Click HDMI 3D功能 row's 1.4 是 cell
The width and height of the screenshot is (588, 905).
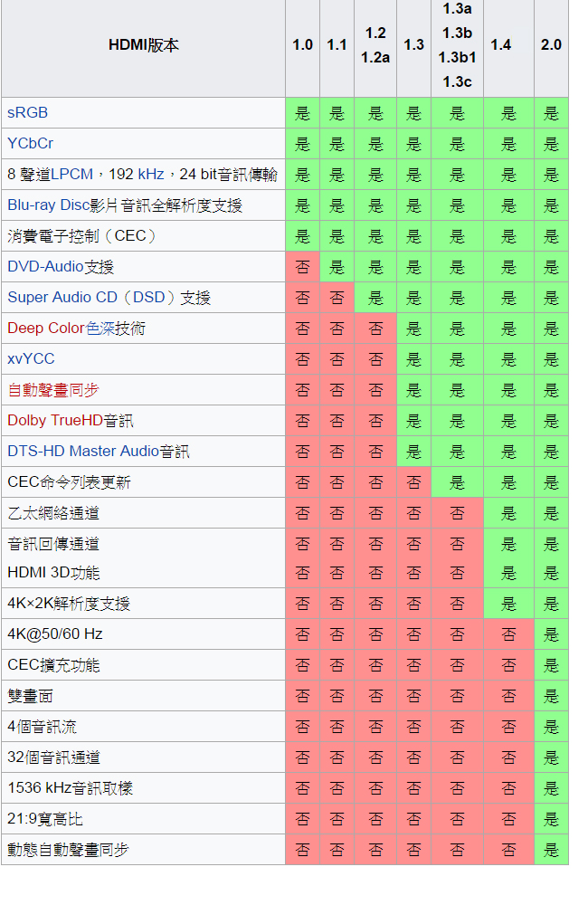pos(509,573)
